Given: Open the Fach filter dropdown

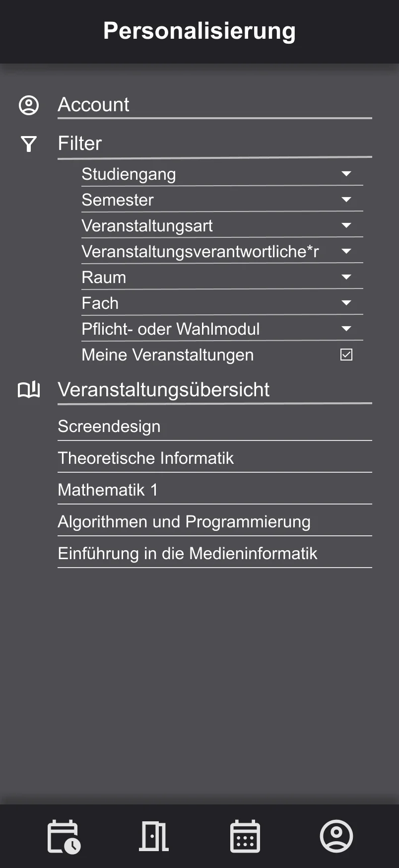Looking at the screenshot, I should (x=346, y=303).
